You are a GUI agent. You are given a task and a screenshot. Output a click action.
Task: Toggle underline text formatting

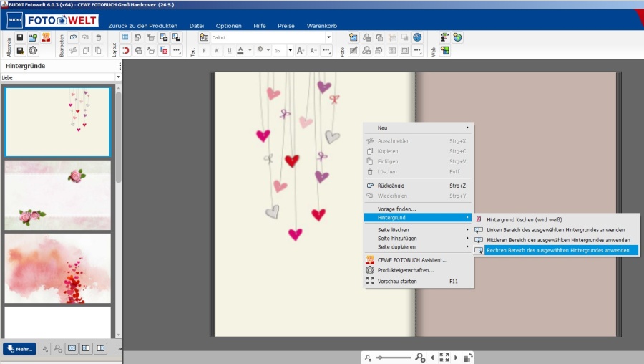coord(229,50)
